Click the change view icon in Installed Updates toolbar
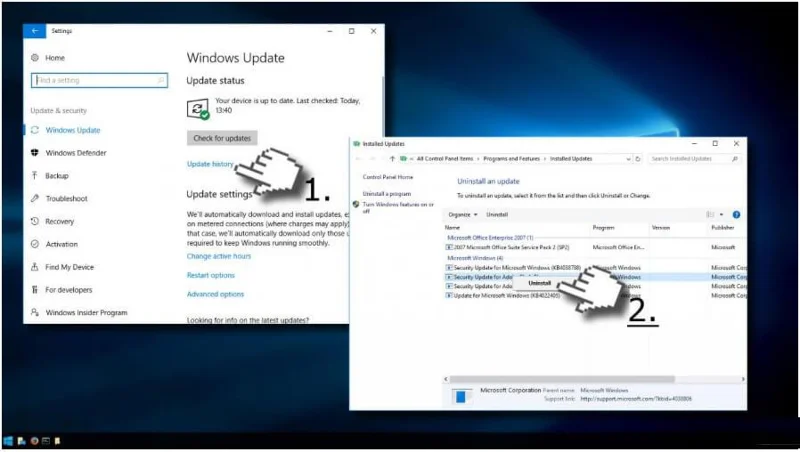 coord(710,215)
